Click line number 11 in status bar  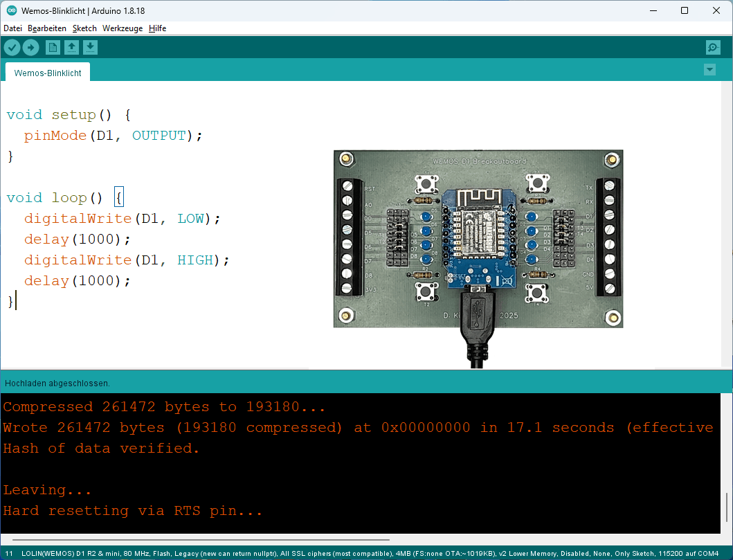click(x=9, y=554)
